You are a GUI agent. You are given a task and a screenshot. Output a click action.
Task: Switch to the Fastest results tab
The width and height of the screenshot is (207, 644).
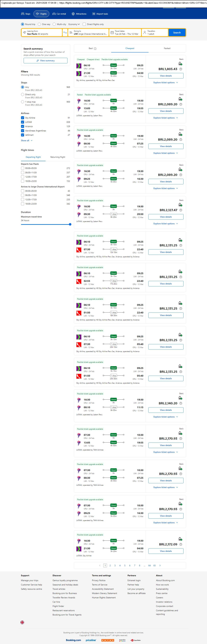tap(167, 48)
